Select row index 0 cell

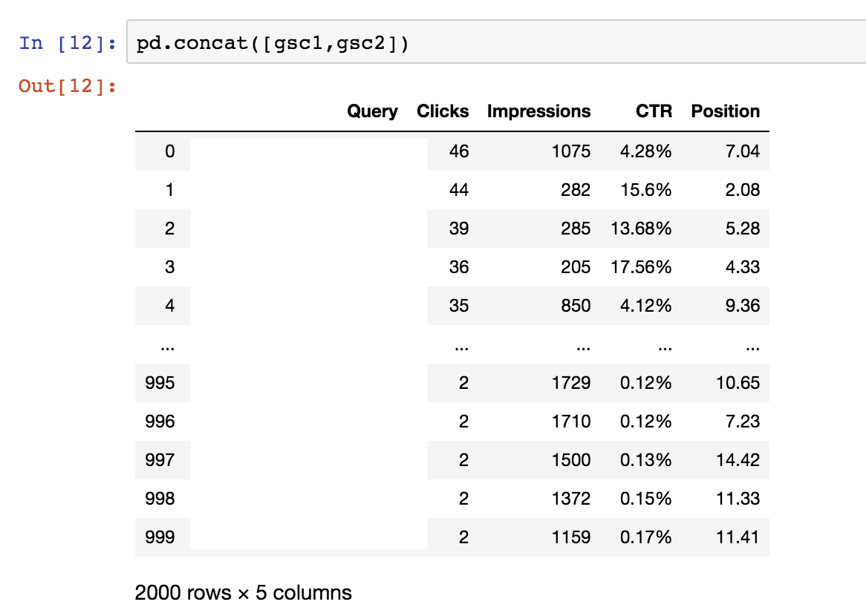coord(169,151)
